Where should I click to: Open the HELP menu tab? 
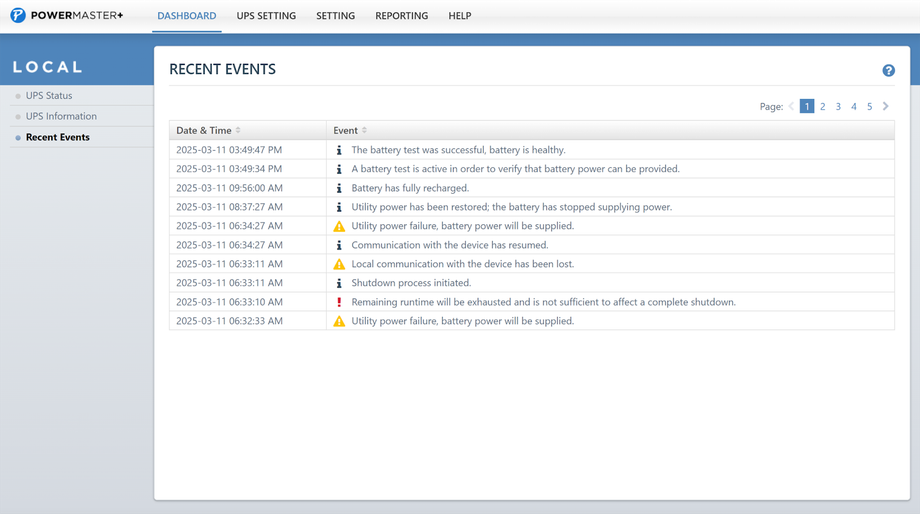coord(460,16)
